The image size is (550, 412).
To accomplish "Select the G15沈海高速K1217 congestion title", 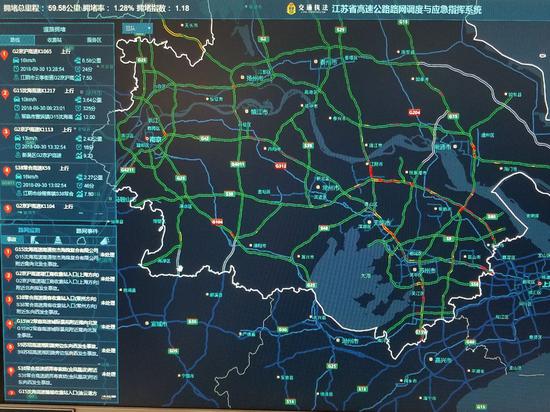I will pos(34,91).
